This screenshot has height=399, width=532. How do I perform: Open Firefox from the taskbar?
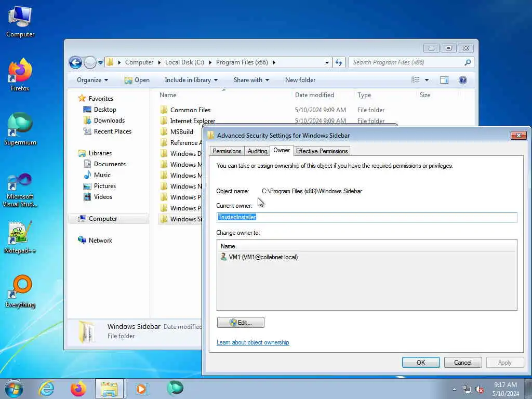(x=78, y=389)
